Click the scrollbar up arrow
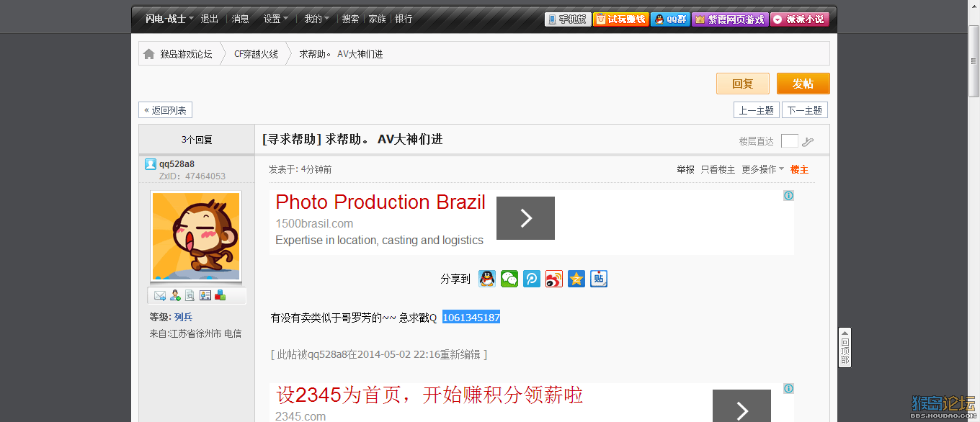 [974, 5]
